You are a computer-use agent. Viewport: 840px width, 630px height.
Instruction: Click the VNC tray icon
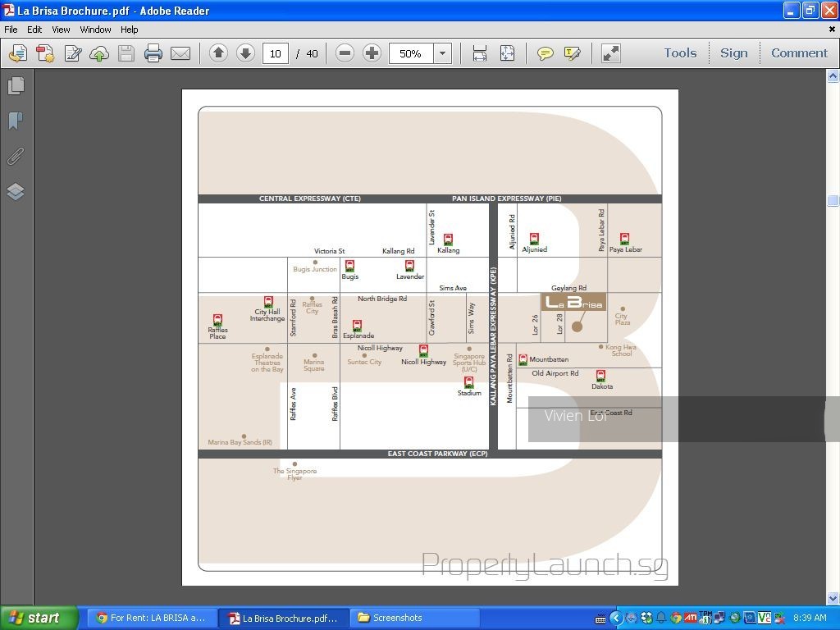point(765,618)
